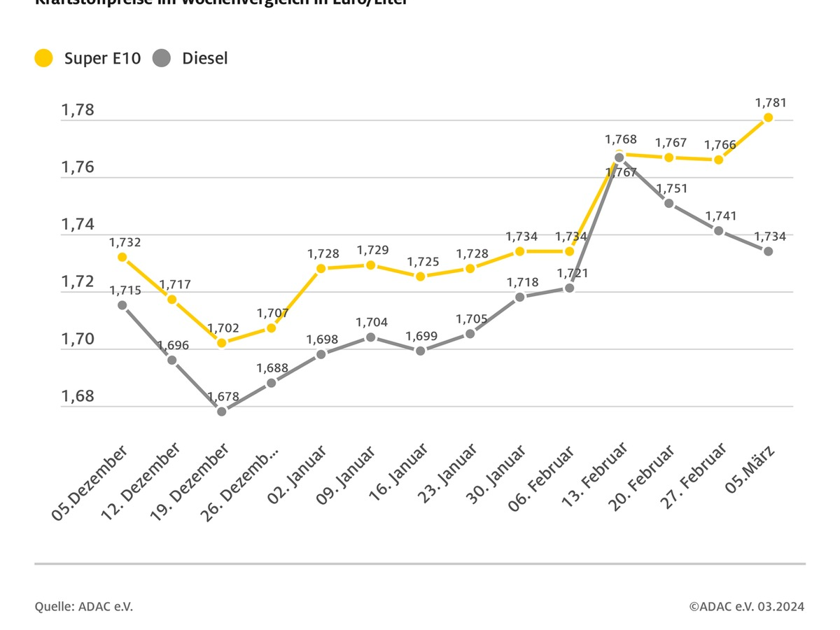Toggle the Diesel series legend label
Screen dimensions: 840x630
pyautogui.click(x=205, y=59)
